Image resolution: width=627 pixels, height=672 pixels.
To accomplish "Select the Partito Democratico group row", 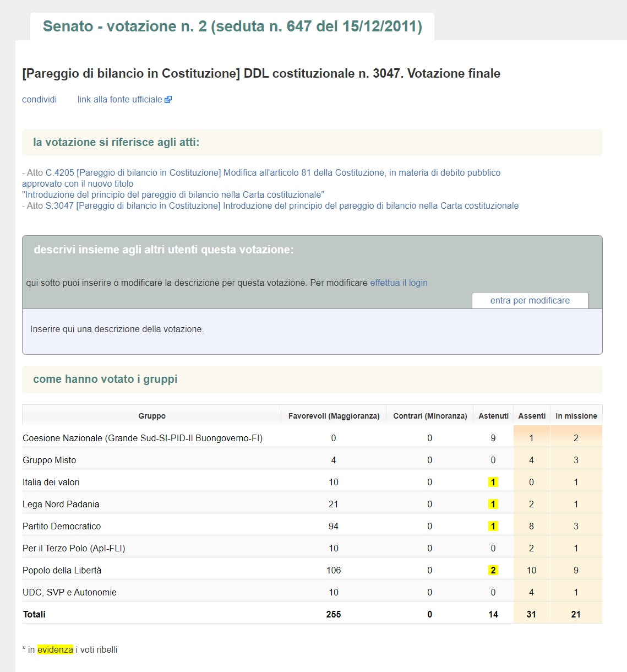I will pos(312,526).
